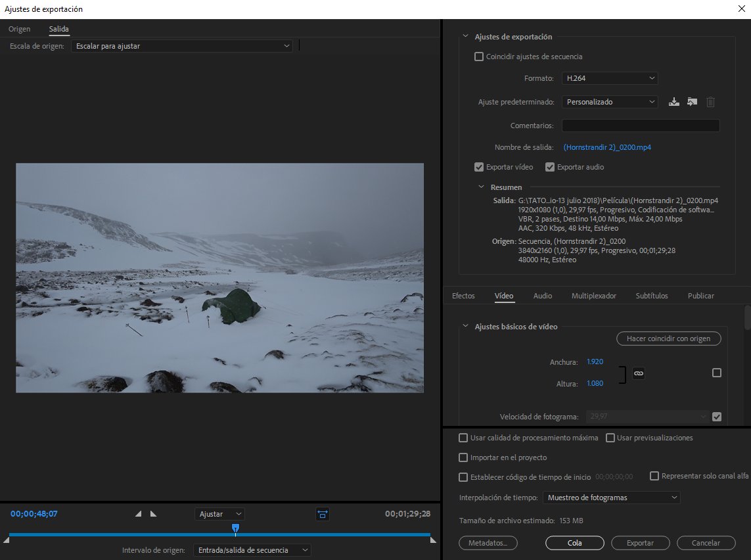Collapse the Resumen section
The height and width of the screenshot is (560, 751).
click(482, 187)
